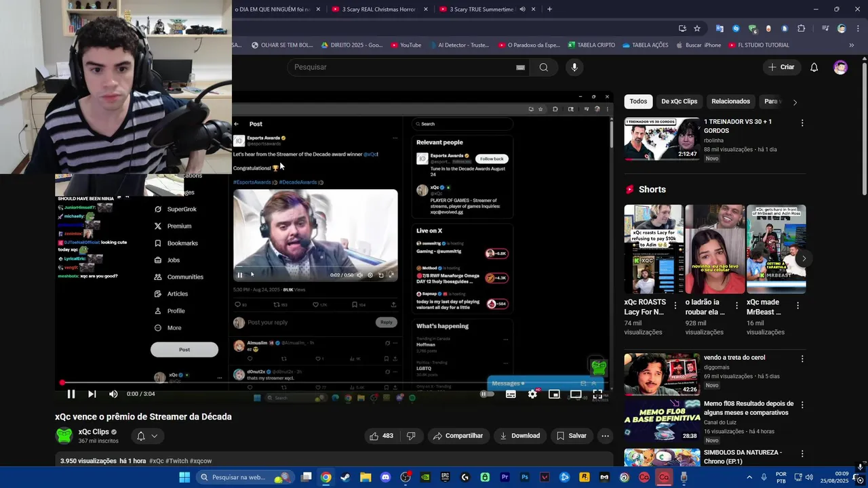Open Discord from the taskbar
The image size is (868, 488).
pyautogui.click(x=386, y=477)
